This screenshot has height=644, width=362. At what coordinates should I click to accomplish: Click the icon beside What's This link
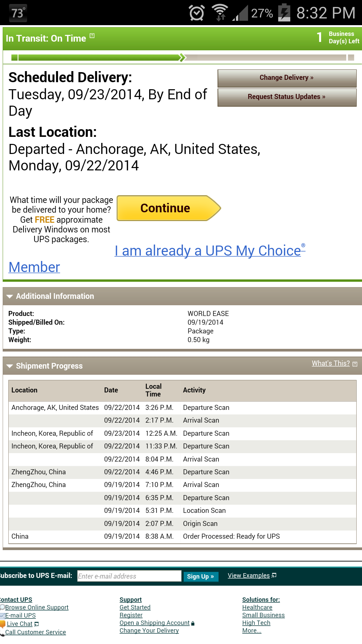(355, 364)
